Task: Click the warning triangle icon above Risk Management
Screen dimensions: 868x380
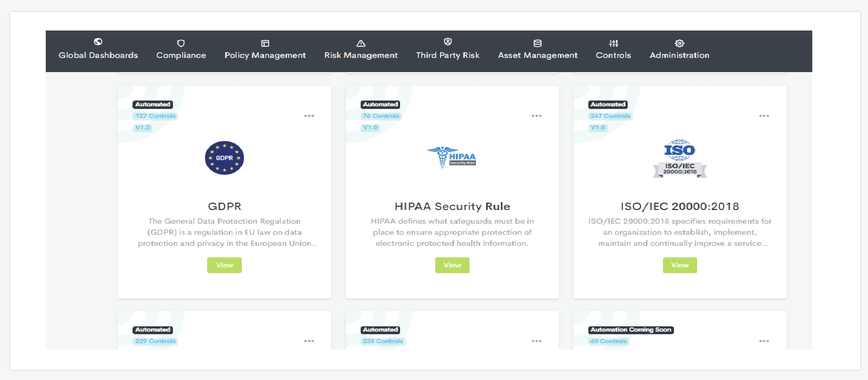Action: pyautogui.click(x=361, y=43)
